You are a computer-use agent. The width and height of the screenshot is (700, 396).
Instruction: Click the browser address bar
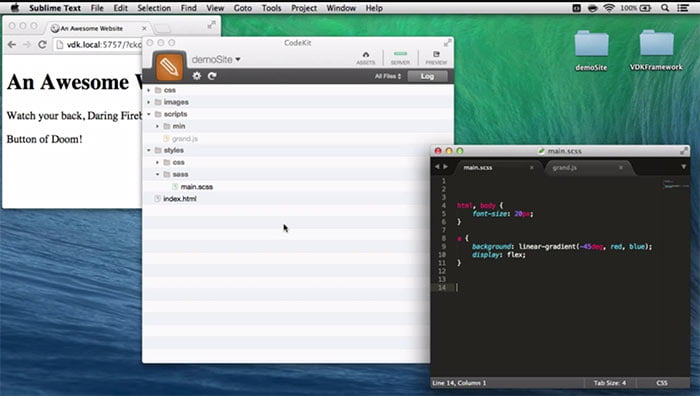pos(98,45)
